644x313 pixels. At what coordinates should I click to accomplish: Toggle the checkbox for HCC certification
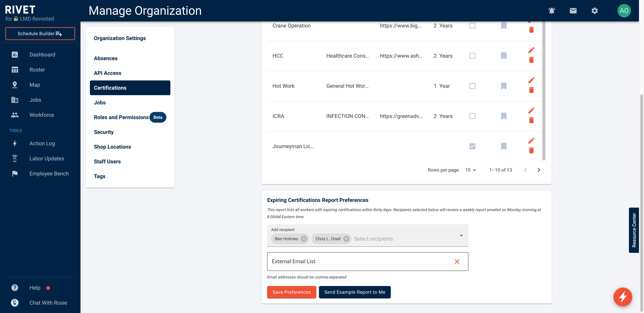tap(472, 56)
